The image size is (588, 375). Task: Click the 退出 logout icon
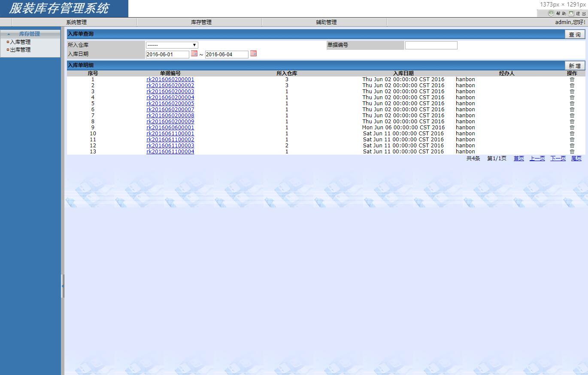(x=571, y=13)
